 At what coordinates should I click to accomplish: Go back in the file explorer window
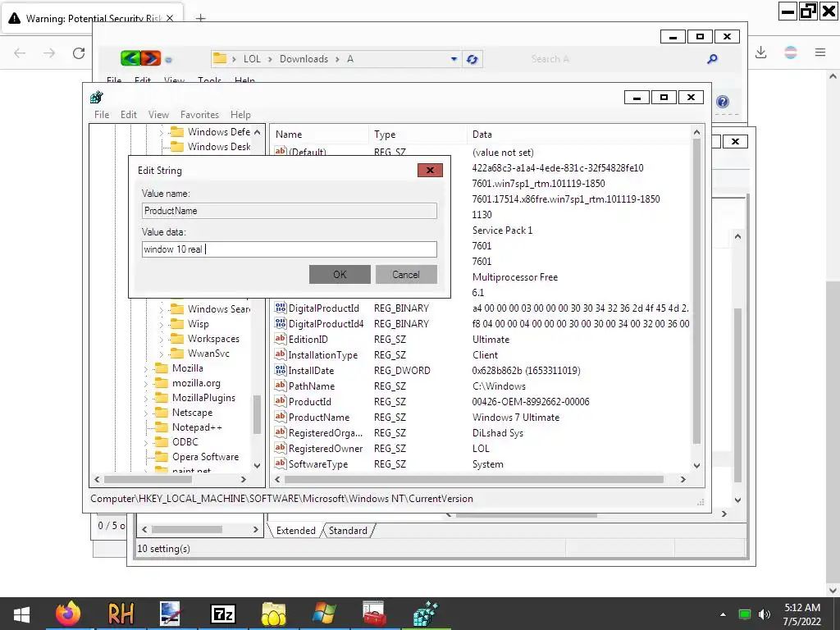coord(130,58)
